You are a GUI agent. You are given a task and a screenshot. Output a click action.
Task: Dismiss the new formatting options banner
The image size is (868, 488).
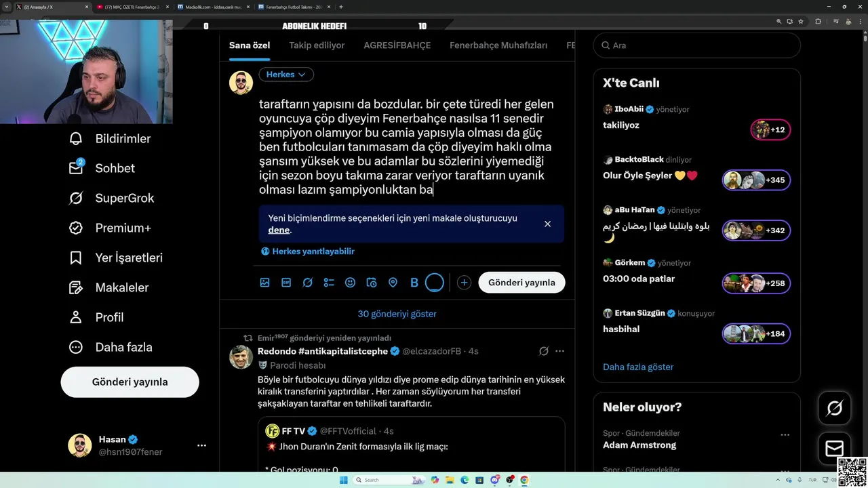[x=547, y=224]
